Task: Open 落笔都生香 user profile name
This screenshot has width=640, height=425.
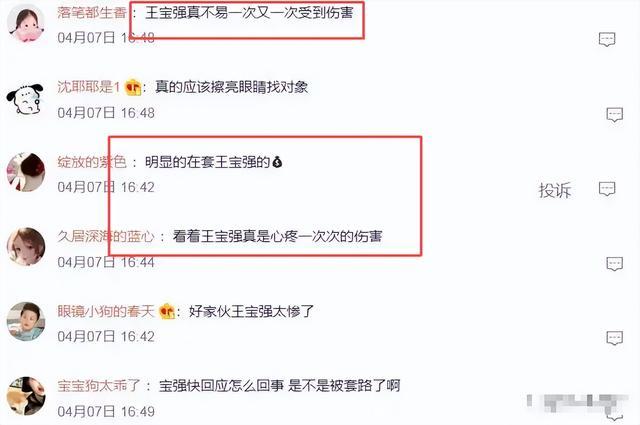Action: coord(92,12)
